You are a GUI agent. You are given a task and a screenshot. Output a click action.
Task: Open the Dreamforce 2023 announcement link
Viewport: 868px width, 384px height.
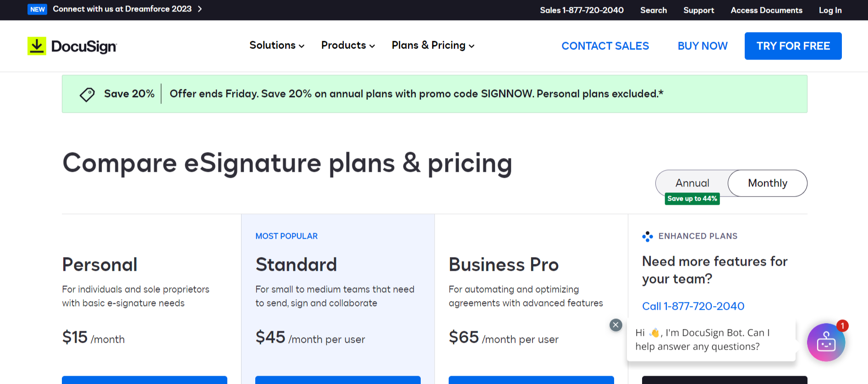click(122, 9)
